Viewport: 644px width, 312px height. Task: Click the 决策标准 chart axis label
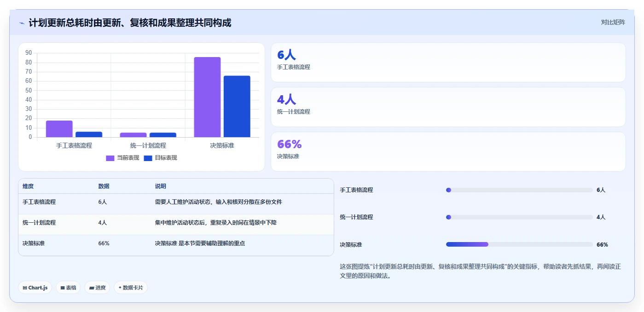(222, 145)
